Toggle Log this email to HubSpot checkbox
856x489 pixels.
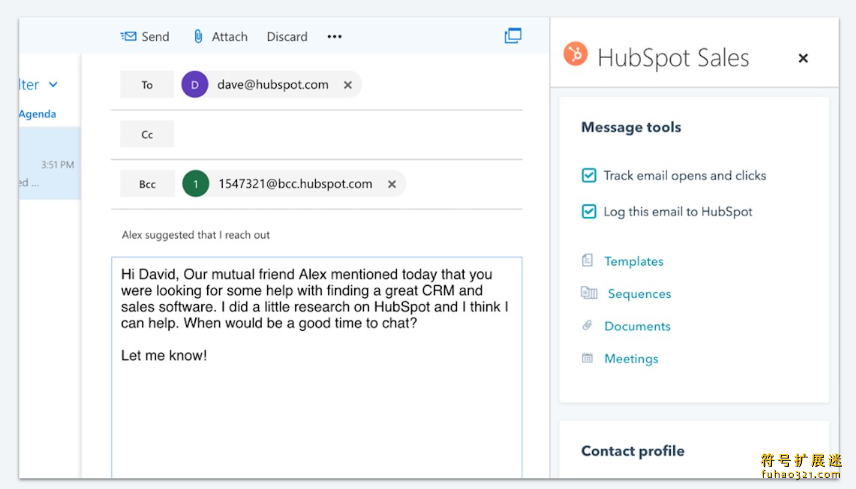(589, 211)
